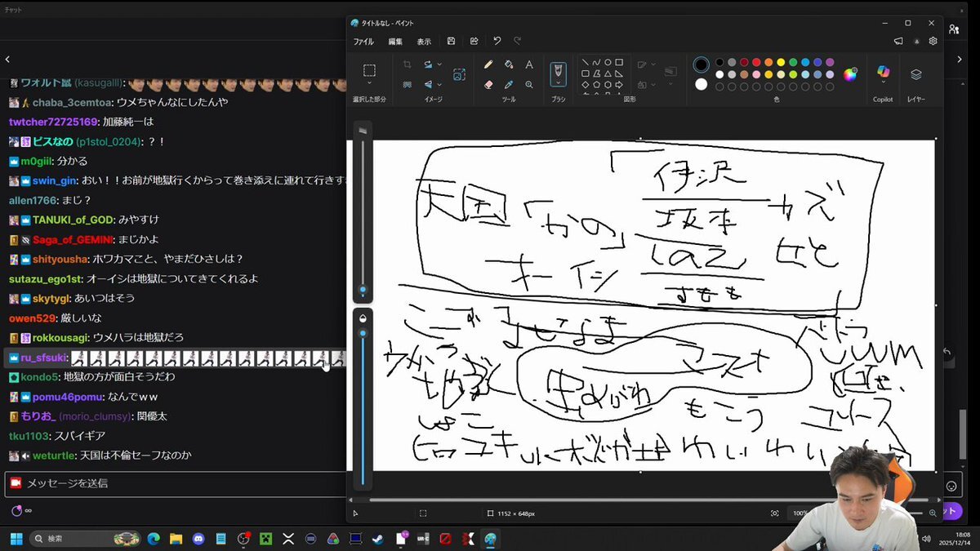This screenshot has height=551, width=980.
Task: Open the Layers panel
Action: coord(915,74)
